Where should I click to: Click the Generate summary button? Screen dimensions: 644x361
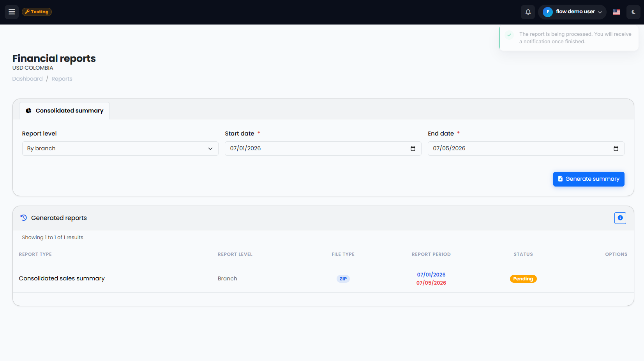(589, 179)
